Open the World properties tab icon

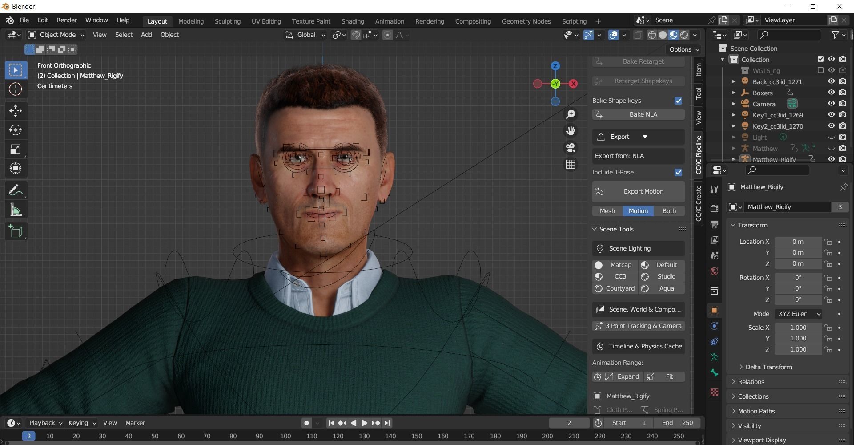pos(714,271)
